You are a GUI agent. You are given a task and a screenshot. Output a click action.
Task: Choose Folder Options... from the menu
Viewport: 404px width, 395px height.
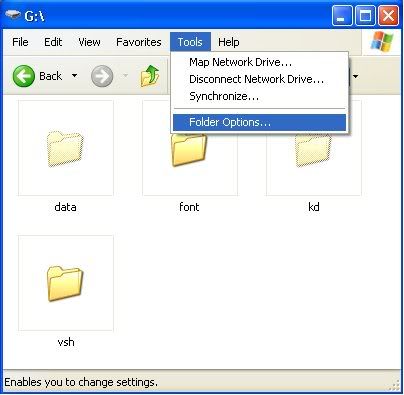(x=259, y=122)
